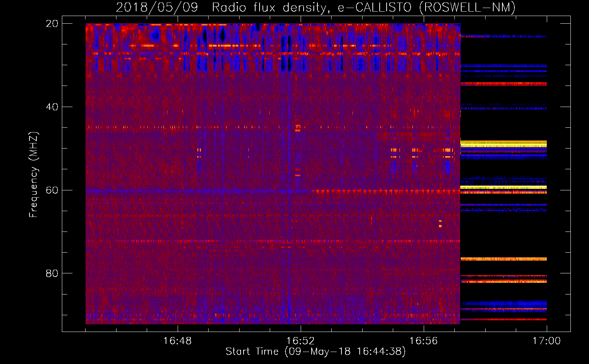
Task: Click the 'Frequency (MHZ)' axis label
Action: (33, 175)
